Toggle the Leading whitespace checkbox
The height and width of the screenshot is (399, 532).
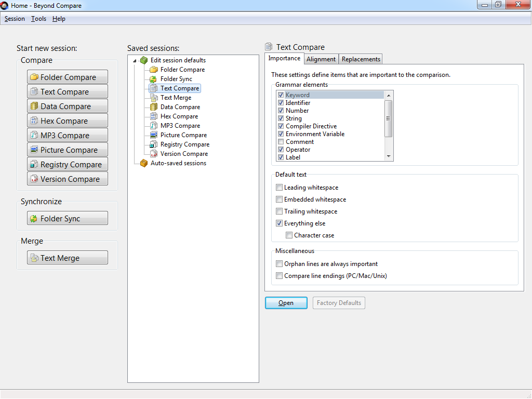pyautogui.click(x=280, y=188)
